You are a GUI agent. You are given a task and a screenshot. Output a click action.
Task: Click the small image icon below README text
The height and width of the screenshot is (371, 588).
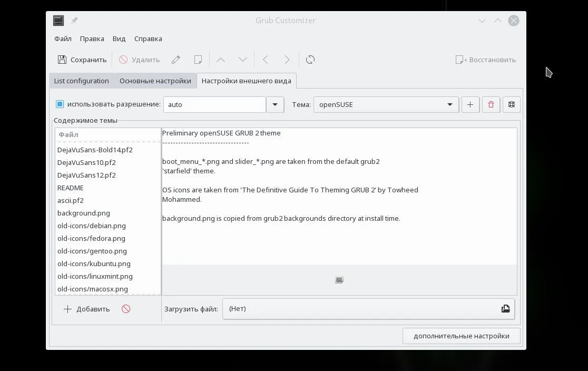(339, 280)
